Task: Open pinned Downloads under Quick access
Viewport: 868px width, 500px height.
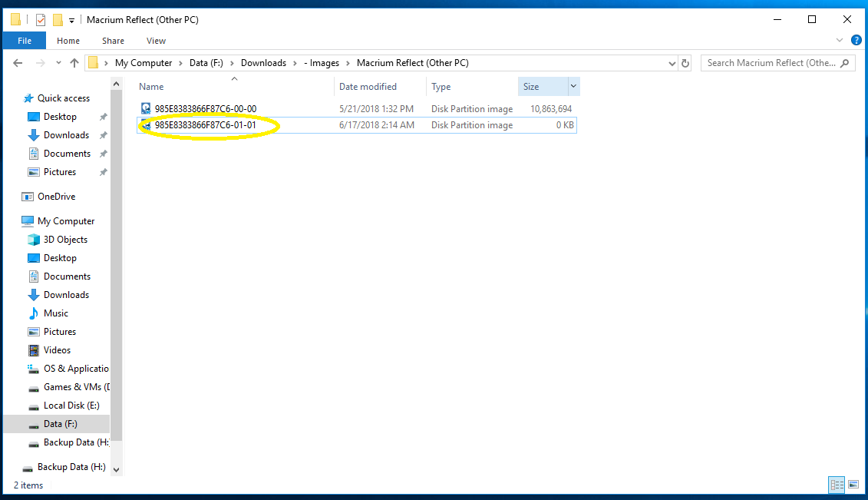Action: point(66,135)
